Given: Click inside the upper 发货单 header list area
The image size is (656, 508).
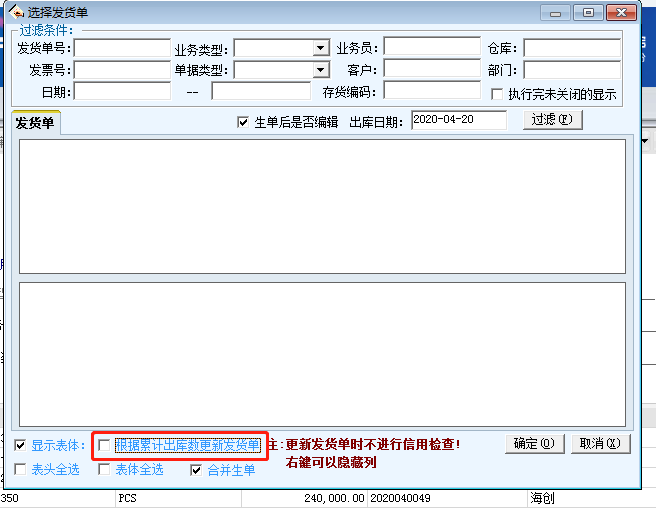Looking at the screenshot, I should tap(322, 206).
